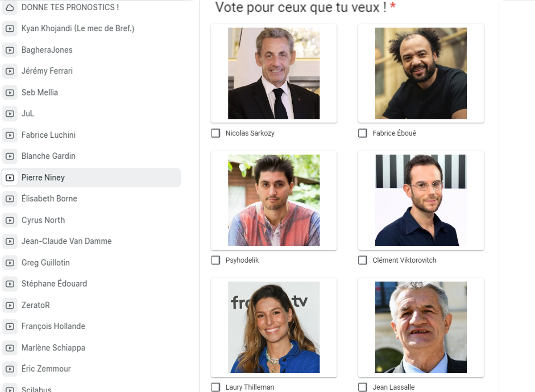Viewport: 535px width, 392px height.
Task: Click the Jean Lassalle photo thumbnail
Action: click(x=421, y=327)
